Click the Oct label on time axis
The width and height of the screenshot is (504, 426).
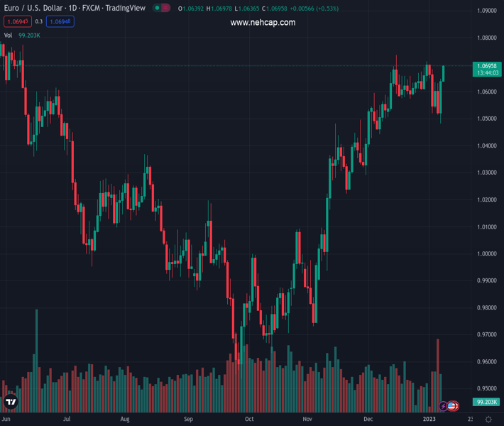(249, 420)
